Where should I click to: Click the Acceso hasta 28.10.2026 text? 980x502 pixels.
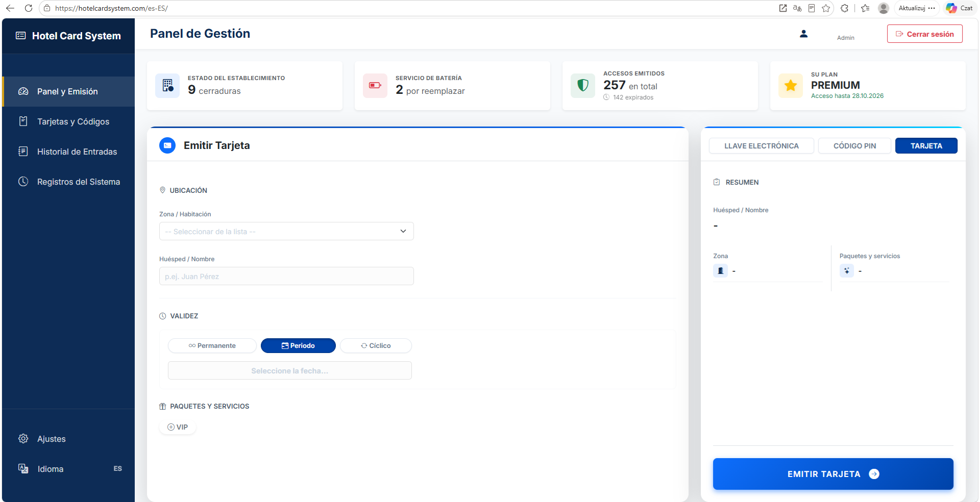847,96
